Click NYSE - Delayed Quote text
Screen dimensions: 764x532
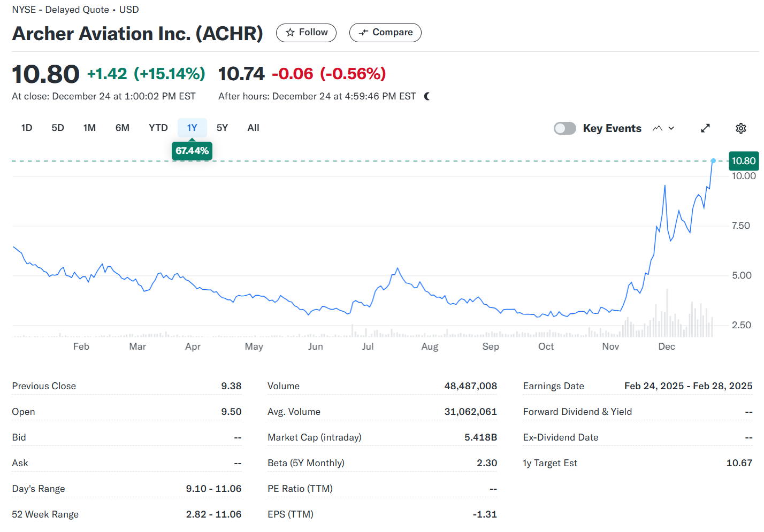(x=60, y=10)
